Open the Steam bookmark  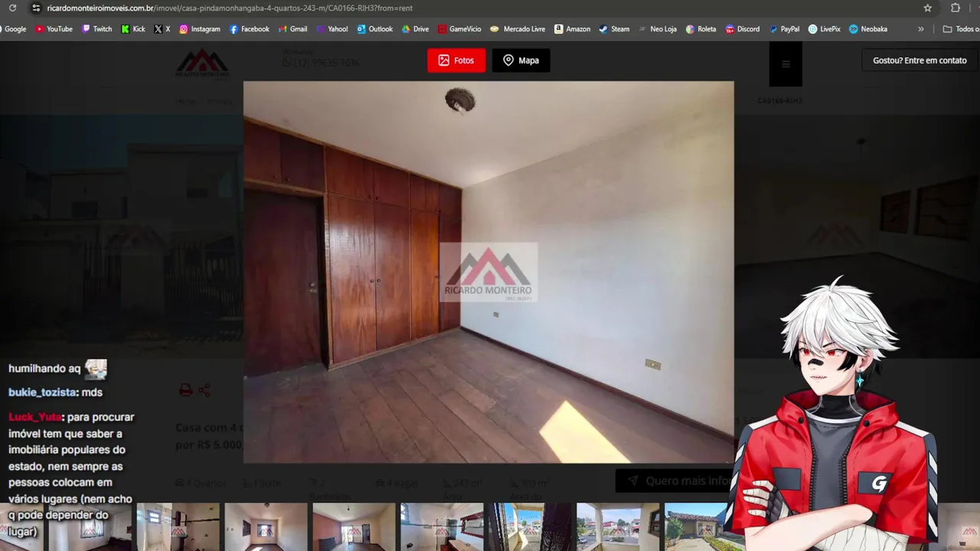[x=614, y=29]
